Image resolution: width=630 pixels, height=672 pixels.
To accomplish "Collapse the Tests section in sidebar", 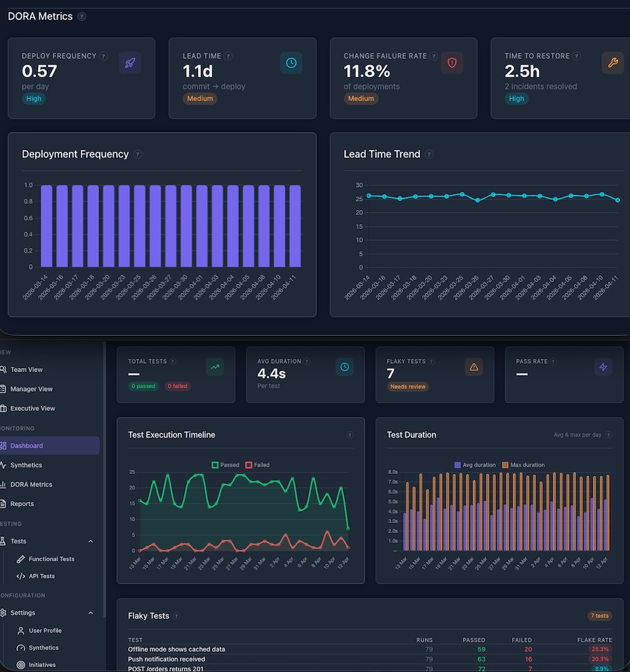I will [x=90, y=541].
